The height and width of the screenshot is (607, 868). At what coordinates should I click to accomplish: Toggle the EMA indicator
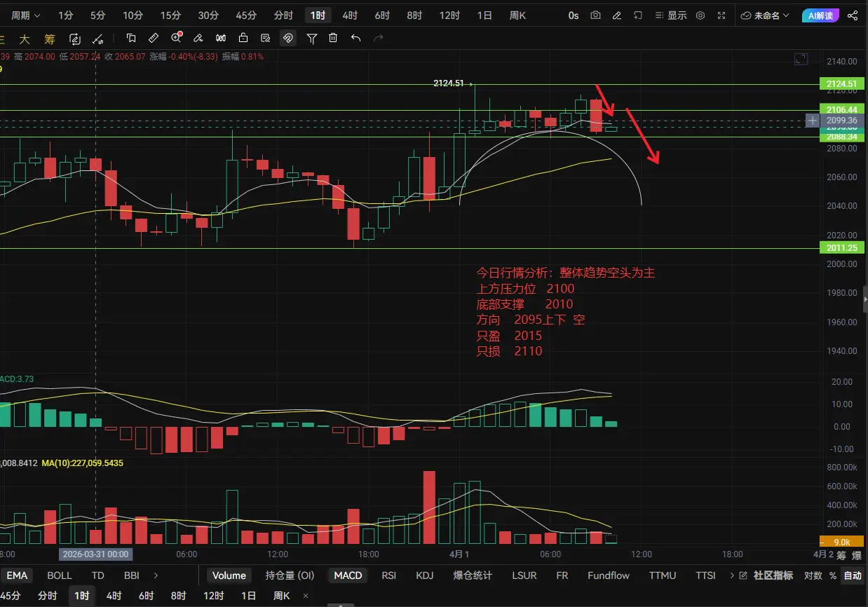(17, 575)
